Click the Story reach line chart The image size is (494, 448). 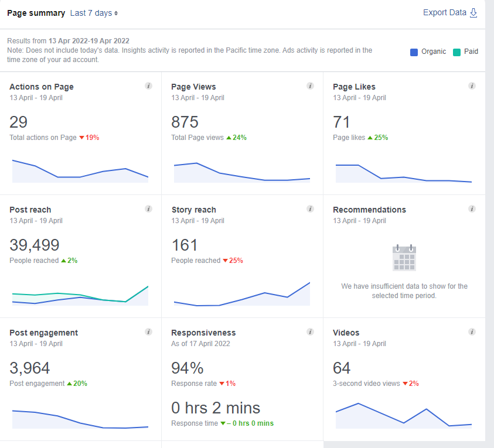(242, 294)
